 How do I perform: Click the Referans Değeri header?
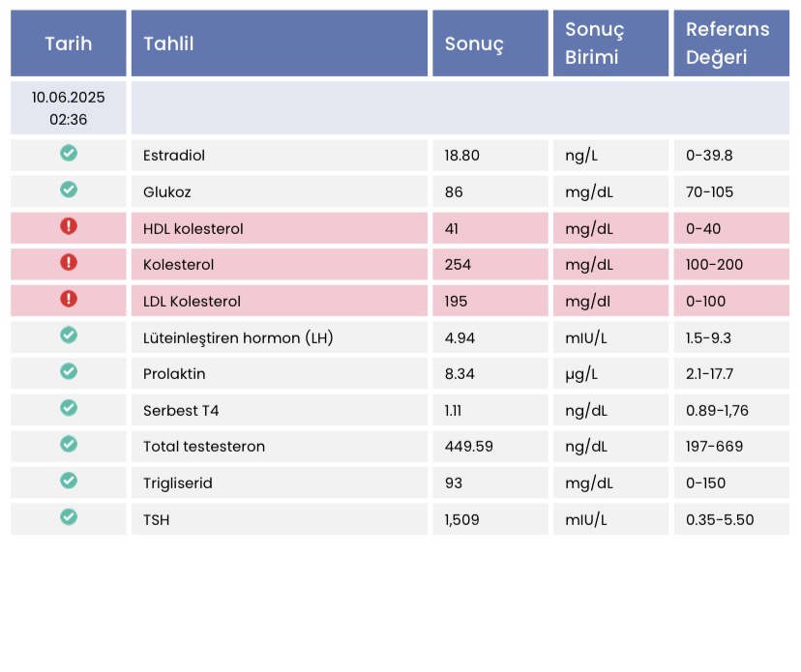pos(731,44)
